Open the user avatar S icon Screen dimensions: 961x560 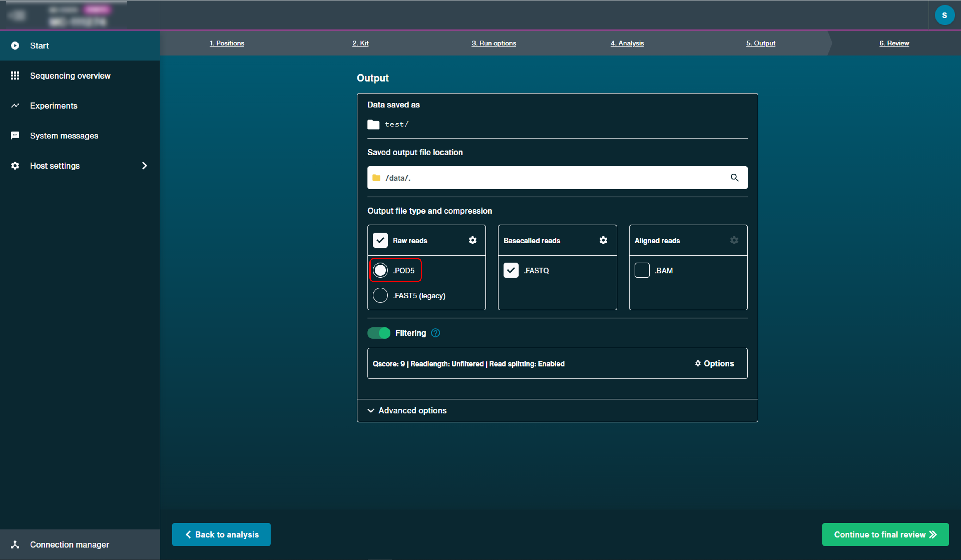pos(944,15)
